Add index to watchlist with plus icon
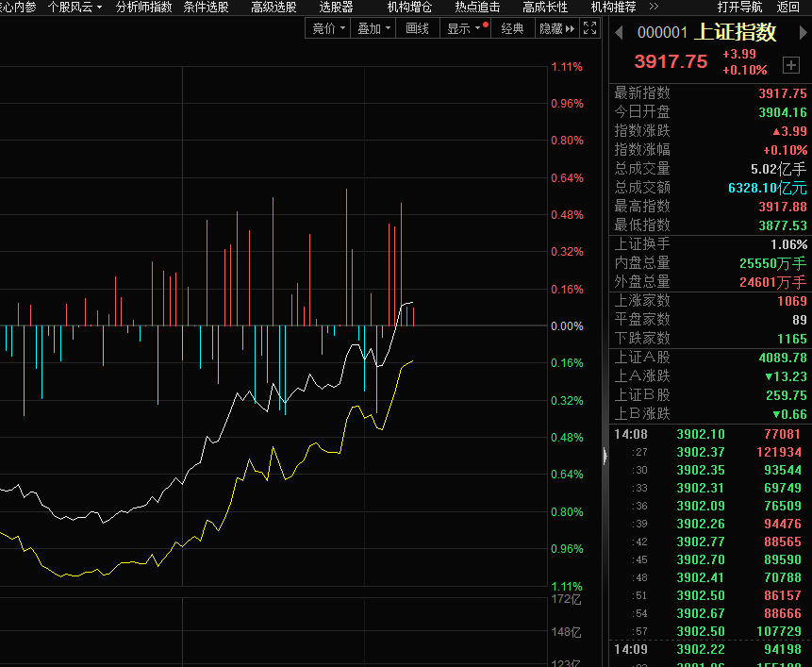 790,64
